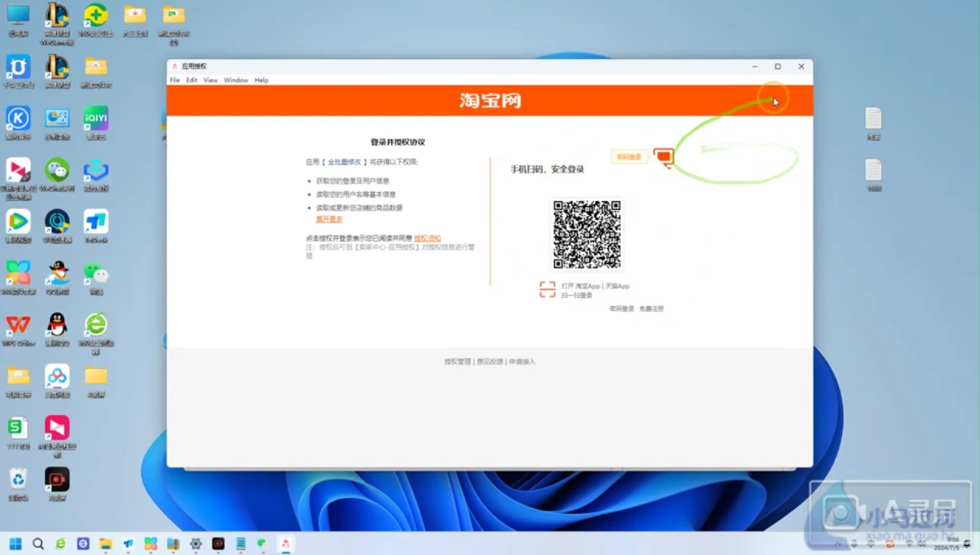Open Settings gear on the taskbar
980x555 pixels.
coord(196,544)
